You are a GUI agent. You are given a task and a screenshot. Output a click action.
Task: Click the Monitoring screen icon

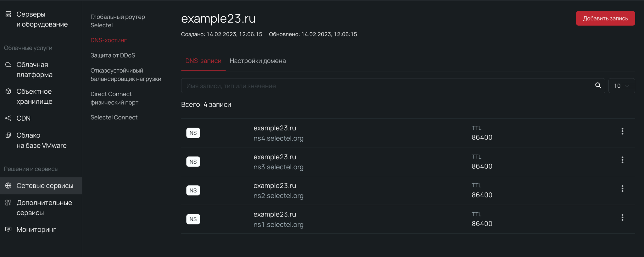(x=8, y=229)
